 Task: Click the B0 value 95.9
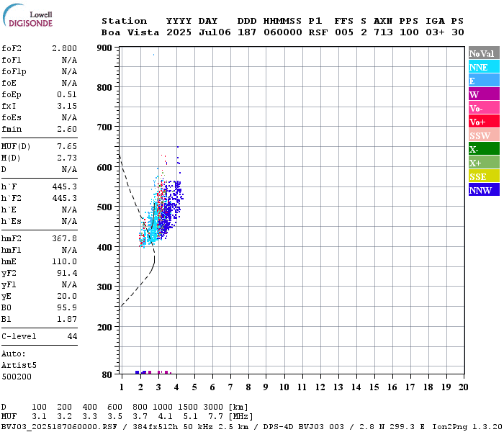(x=67, y=307)
